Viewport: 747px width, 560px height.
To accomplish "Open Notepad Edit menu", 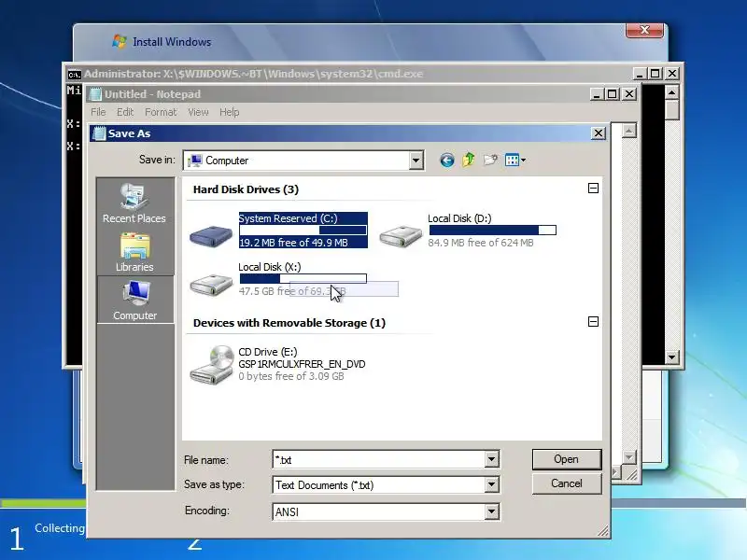I will click(125, 112).
